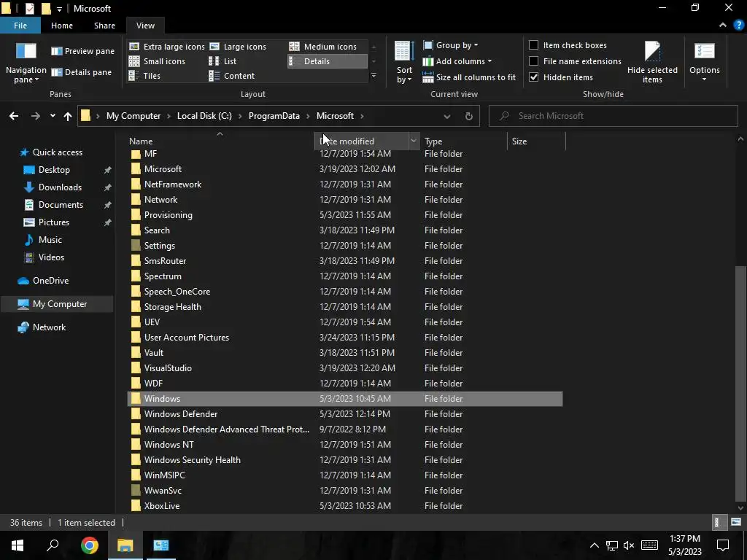Go forward in folder history
Image resolution: width=747 pixels, height=560 pixels.
coord(36,116)
